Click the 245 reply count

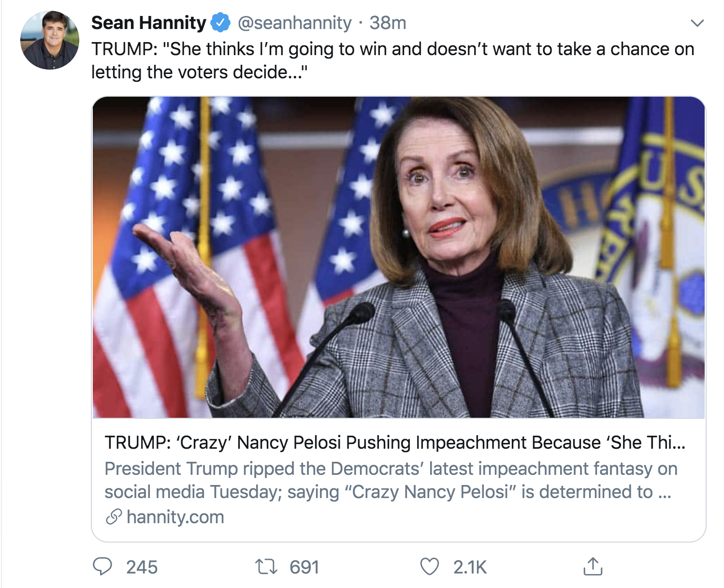click(x=141, y=567)
